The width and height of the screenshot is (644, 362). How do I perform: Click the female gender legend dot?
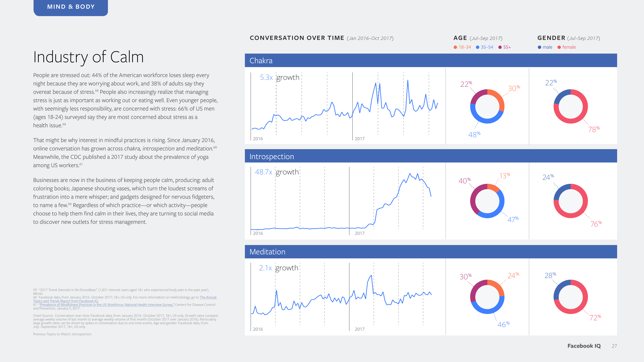coord(559,47)
